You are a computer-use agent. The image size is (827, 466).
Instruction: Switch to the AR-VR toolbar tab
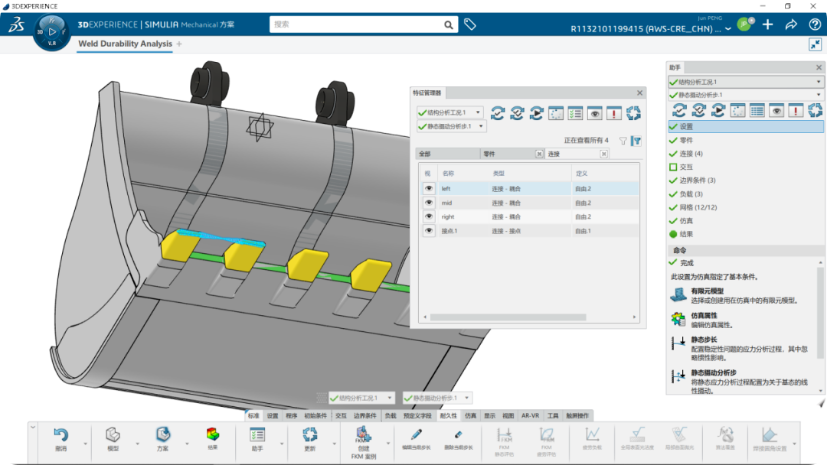tap(530, 416)
